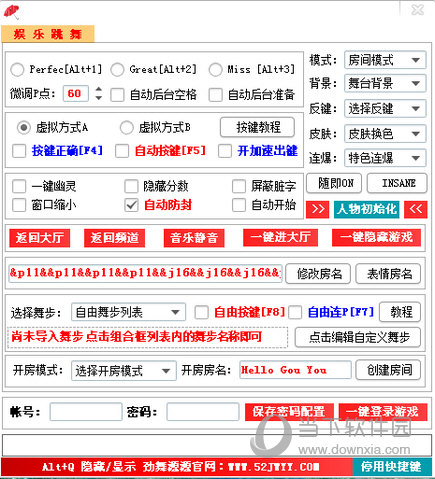
Task: Click the 创建房间 button
Action: coord(388,370)
